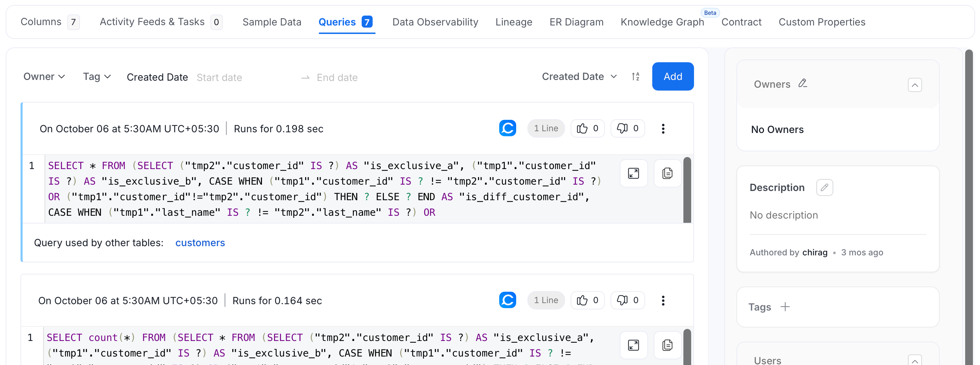Viewport: 980px width, 365px height.
Task: Click the scrollbar of the first query editor
Action: point(687,190)
